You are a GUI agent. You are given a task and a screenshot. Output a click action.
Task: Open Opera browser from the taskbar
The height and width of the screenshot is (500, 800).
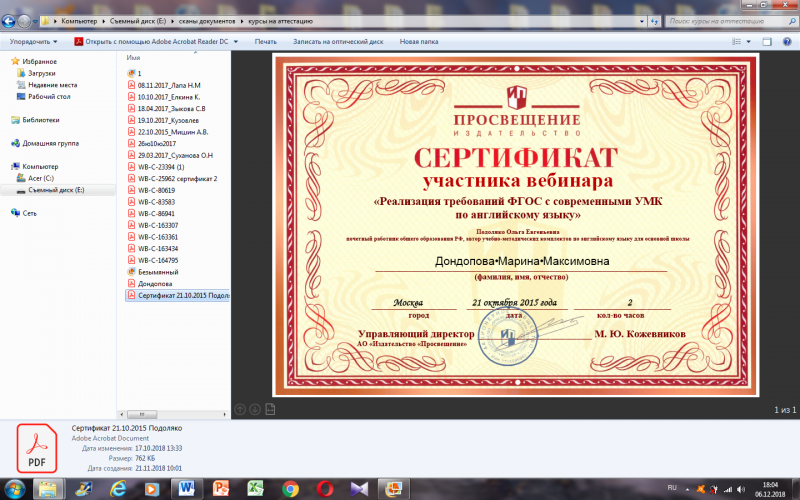[324, 489]
